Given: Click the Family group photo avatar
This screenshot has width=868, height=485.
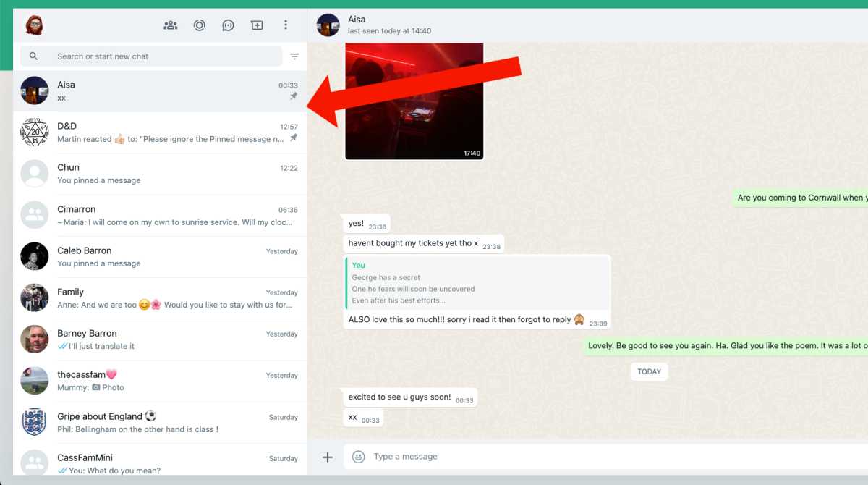Looking at the screenshot, I should (35, 298).
